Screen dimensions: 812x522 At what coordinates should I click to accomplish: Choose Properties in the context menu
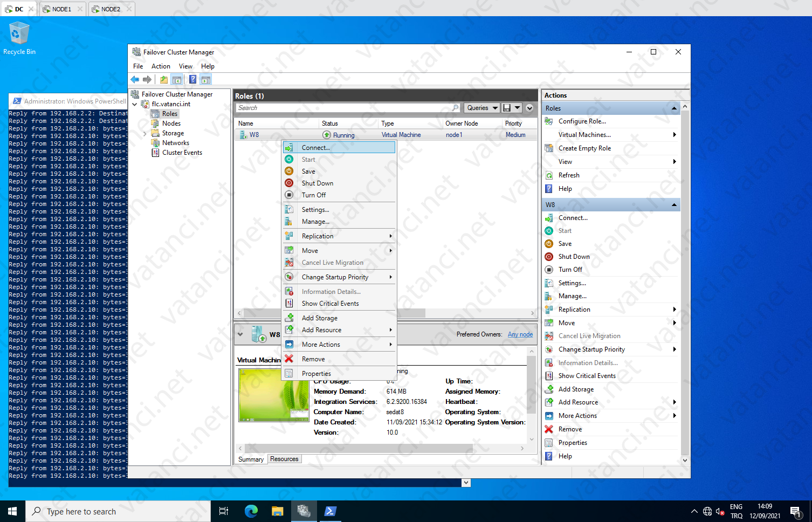(339, 374)
